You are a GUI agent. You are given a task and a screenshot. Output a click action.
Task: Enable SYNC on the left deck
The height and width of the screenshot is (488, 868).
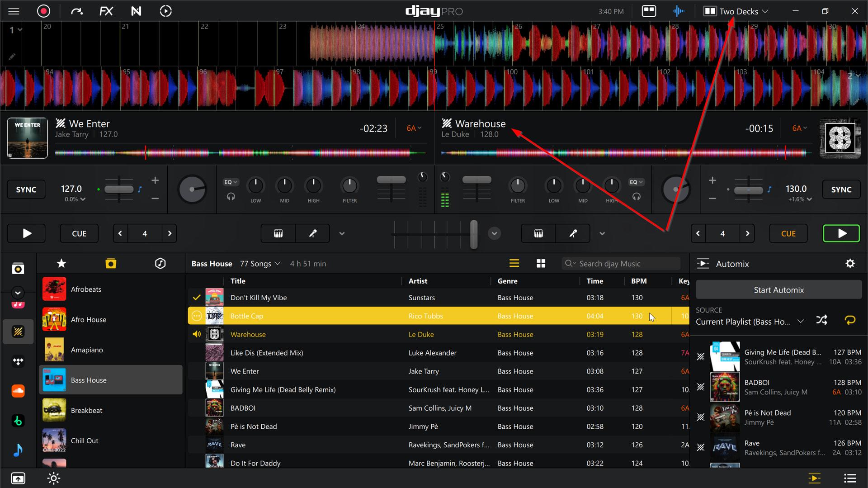[26, 190]
